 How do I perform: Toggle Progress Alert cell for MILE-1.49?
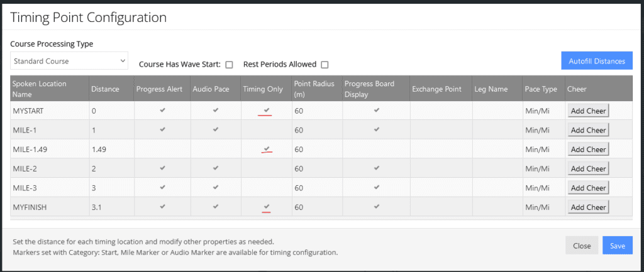point(163,150)
